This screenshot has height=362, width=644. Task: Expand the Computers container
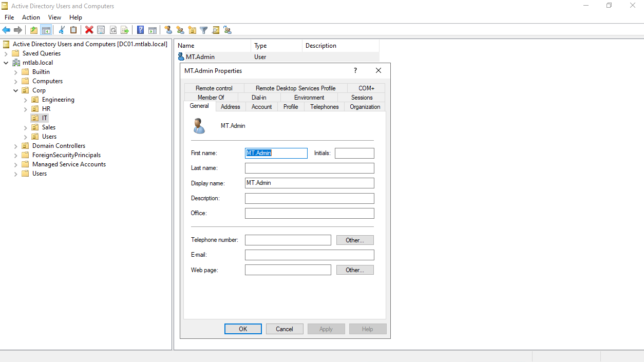(x=15, y=81)
